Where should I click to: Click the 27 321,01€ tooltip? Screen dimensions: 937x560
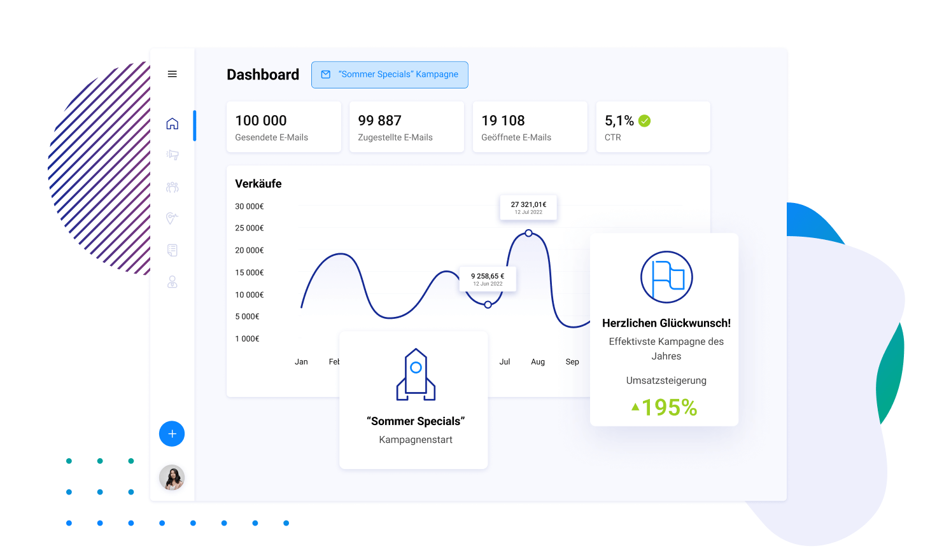(x=528, y=207)
